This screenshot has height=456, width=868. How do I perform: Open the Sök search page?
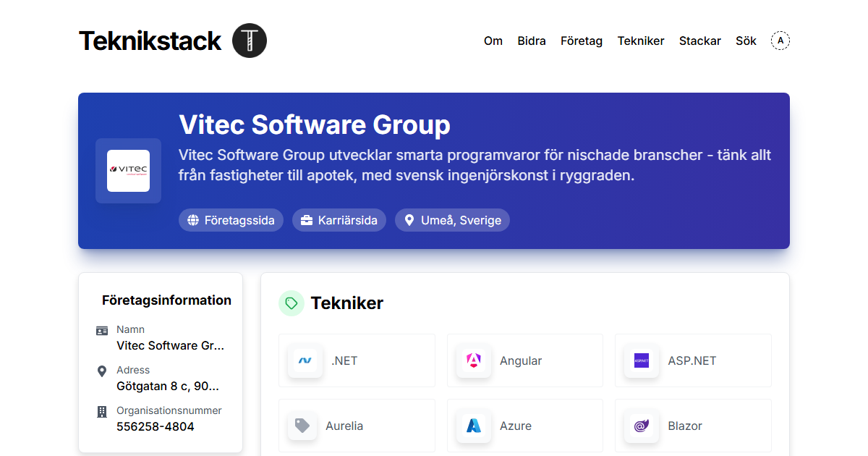click(x=746, y=41)
